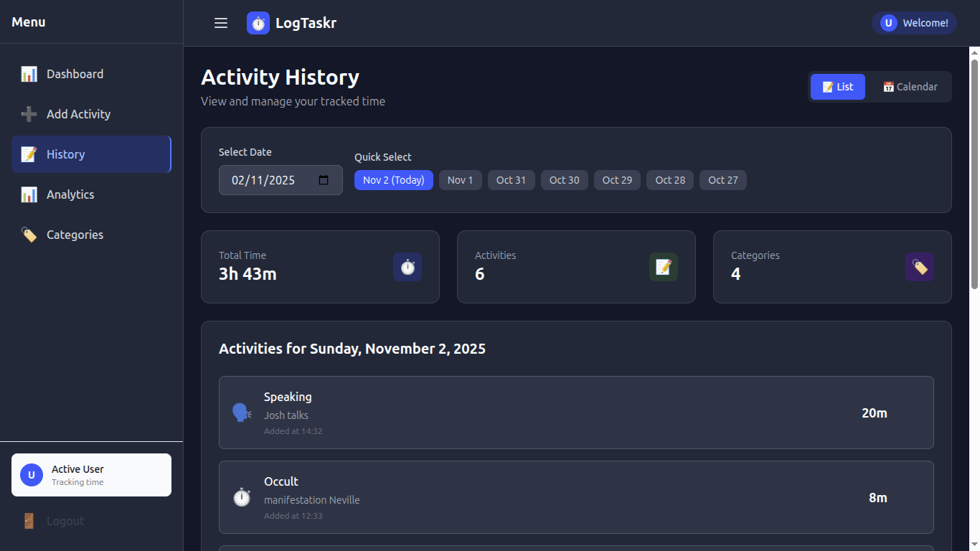Click the tag icon on Categories card
The image size is (980, 551).
[x=919, y=267]
